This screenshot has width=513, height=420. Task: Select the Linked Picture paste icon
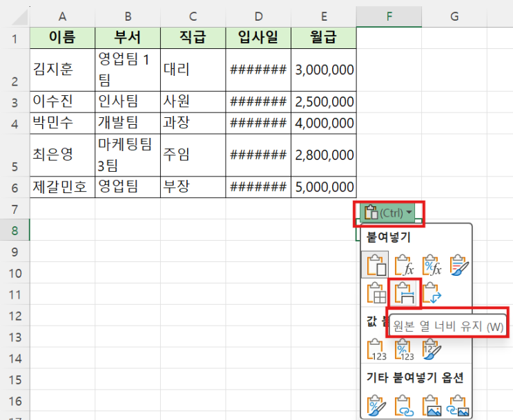459,406
